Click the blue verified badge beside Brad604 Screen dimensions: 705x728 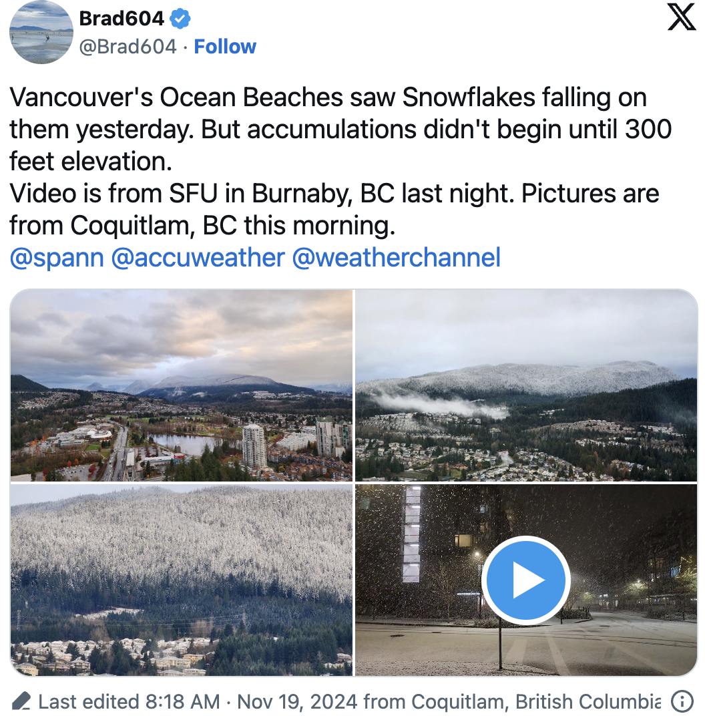[x=180, y=19]
